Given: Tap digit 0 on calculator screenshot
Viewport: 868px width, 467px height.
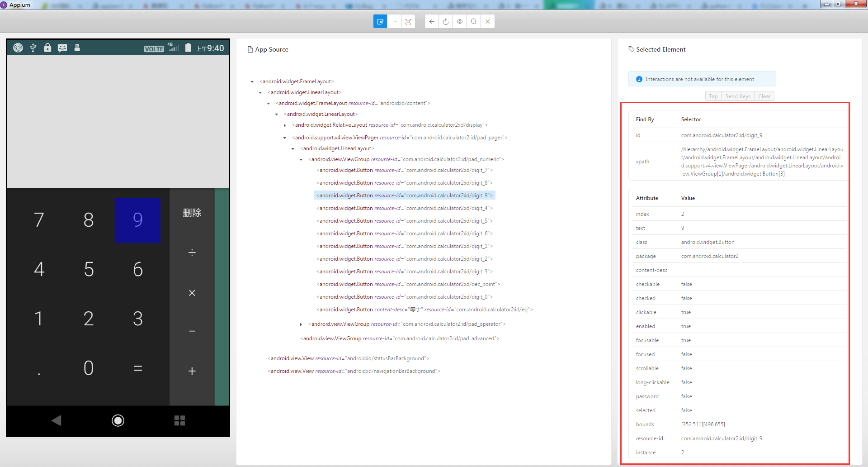Looking at the screenshot, I should (x=89, y=368).
